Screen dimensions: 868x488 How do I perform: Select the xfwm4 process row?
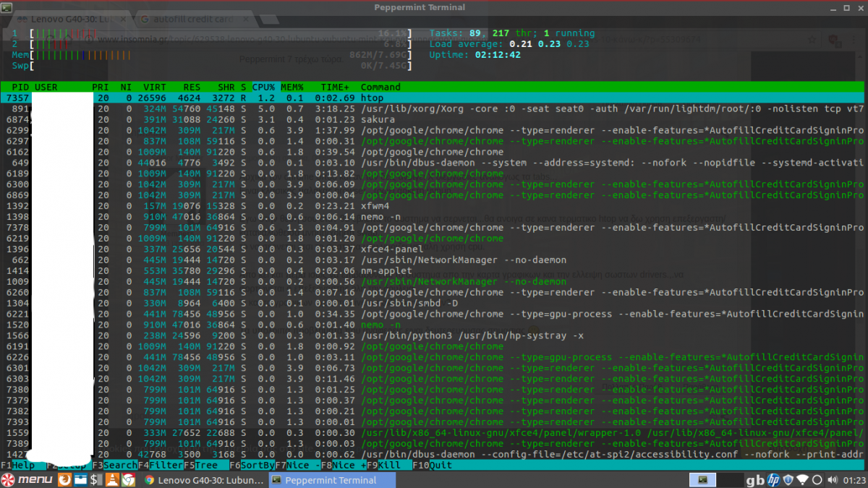(x=434, y=206)
